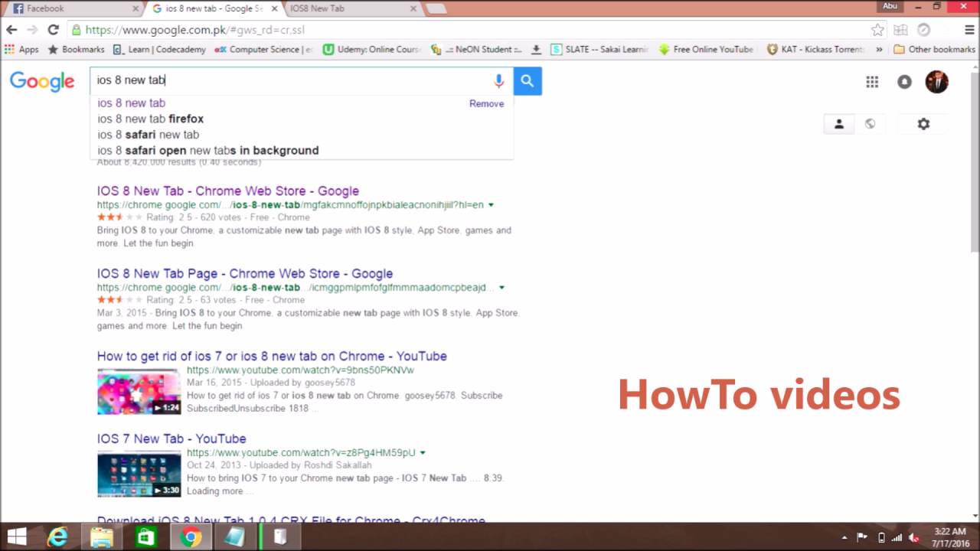
Task: Open the Google apps grid
Action: pyautogui.click(x=872, y=82)
